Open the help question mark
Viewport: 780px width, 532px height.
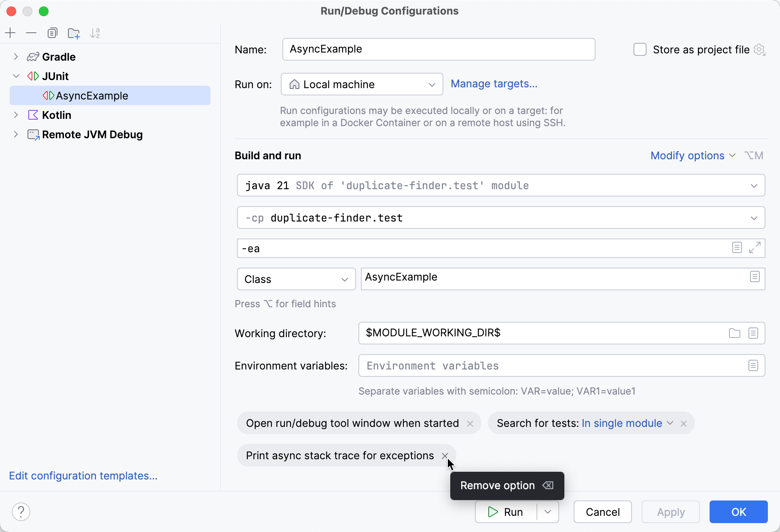[x=21, y=511]
